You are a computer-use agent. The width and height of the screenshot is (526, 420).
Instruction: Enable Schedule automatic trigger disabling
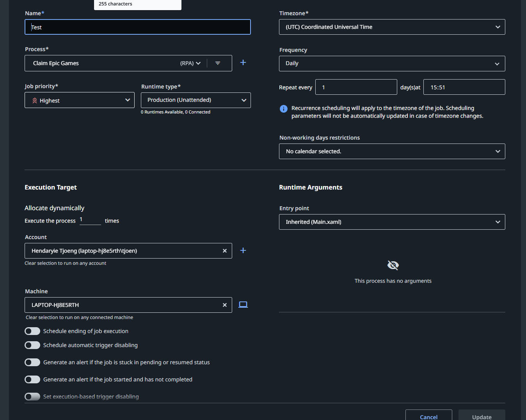(x=32, y=345)
